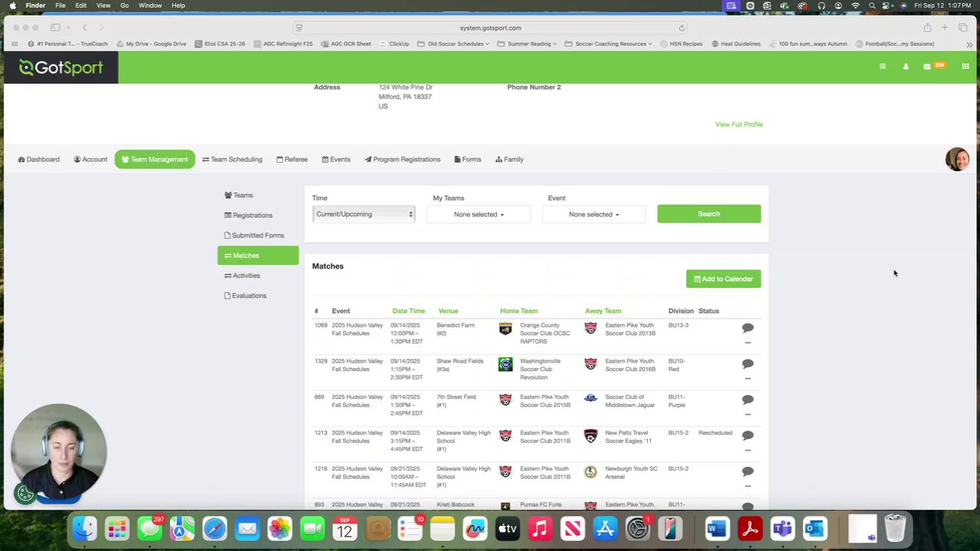Click the Rescheduled status of match 1213
The height and width of the screenshot is (551, 980).
point(715,433)
